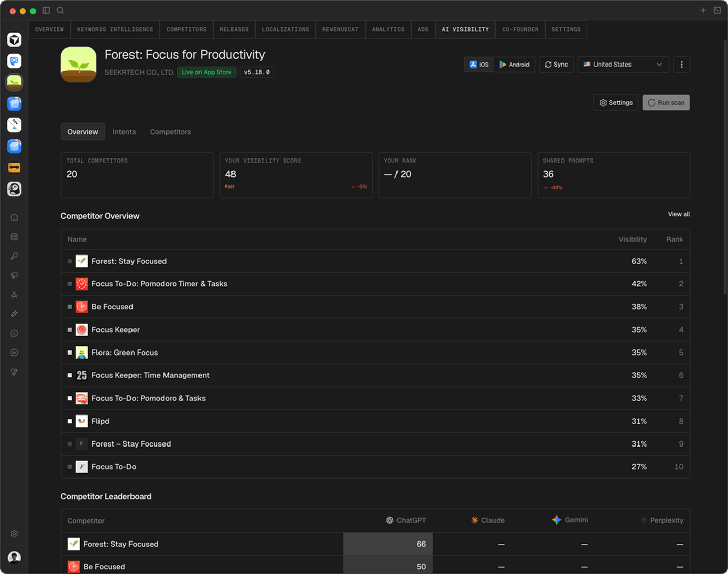Screen dimensions: 728x574
Task: Switch platform to iOS
Action: click(479, 65)
